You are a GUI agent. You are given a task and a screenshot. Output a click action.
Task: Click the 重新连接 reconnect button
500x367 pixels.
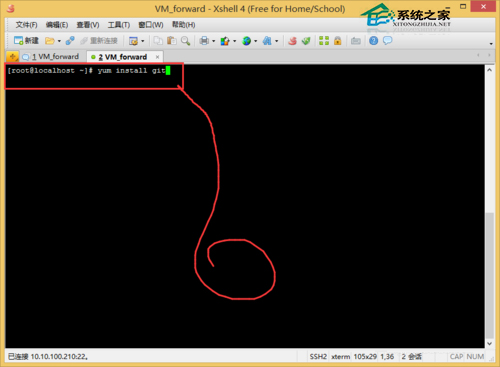(x=99, y=41)
